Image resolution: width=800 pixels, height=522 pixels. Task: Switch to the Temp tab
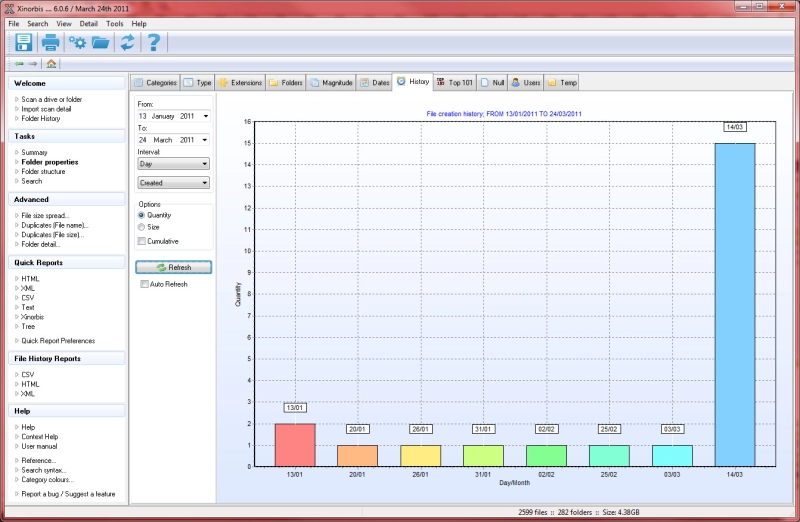coord(562,83)
